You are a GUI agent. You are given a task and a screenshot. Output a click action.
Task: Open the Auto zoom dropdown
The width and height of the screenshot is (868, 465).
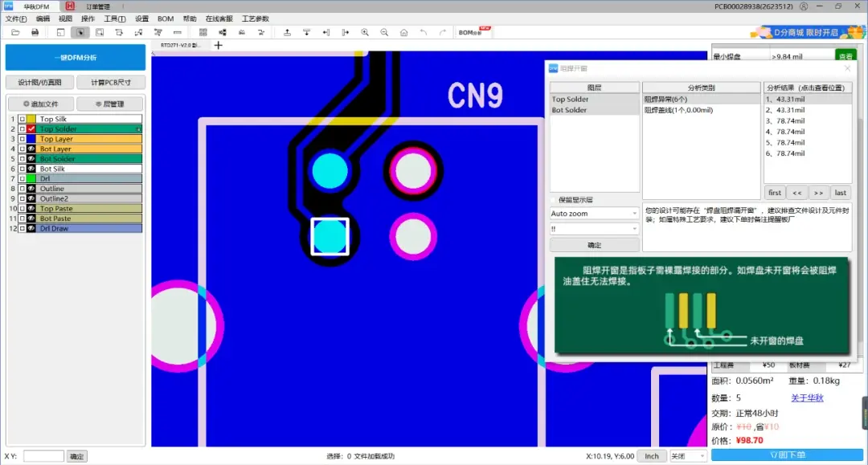tap(594, 214)
